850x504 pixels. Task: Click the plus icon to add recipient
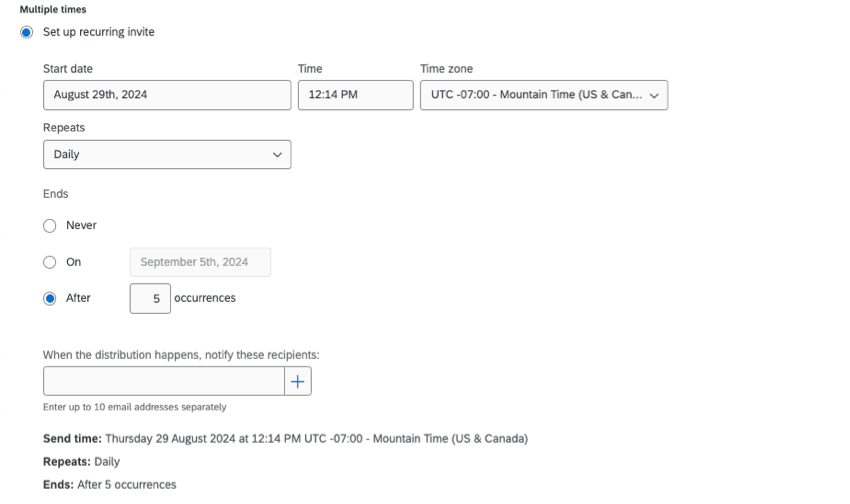(x=299, y=381)
